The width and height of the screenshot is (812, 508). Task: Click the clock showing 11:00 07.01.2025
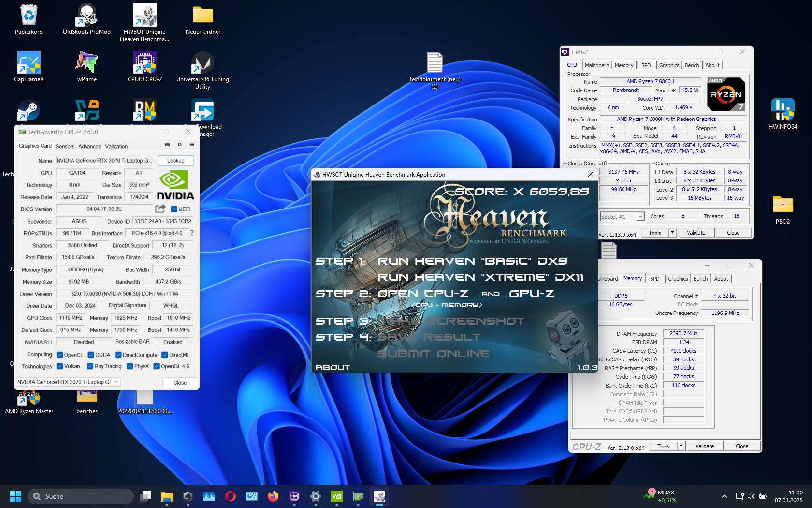tap(789, 496)
